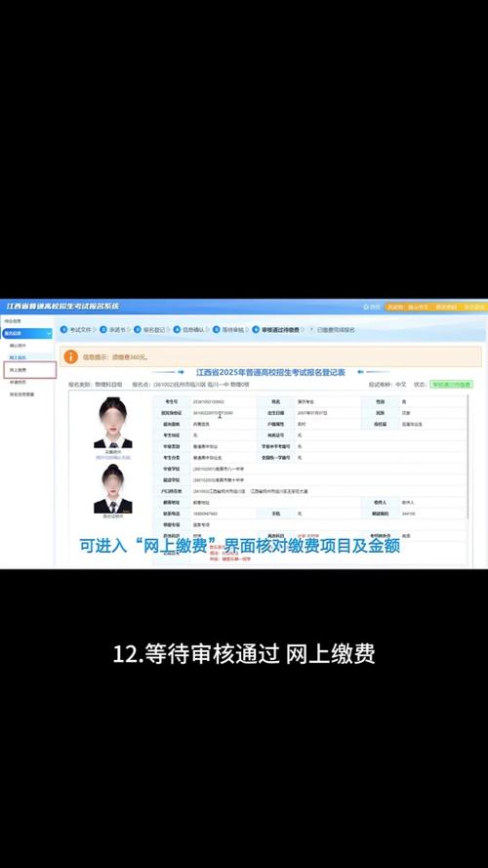The width and height of the screenshot is (488, 868).
Task: Collapse the highlighted blue sidebar section
Action: coord(27,333)
